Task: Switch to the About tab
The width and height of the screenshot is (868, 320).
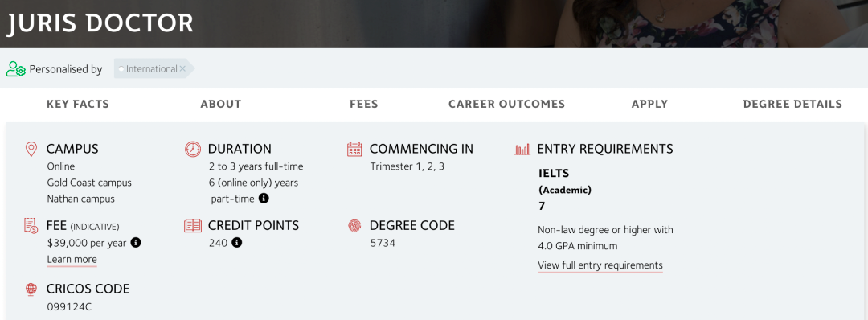Action: click(x=221, y=104)
